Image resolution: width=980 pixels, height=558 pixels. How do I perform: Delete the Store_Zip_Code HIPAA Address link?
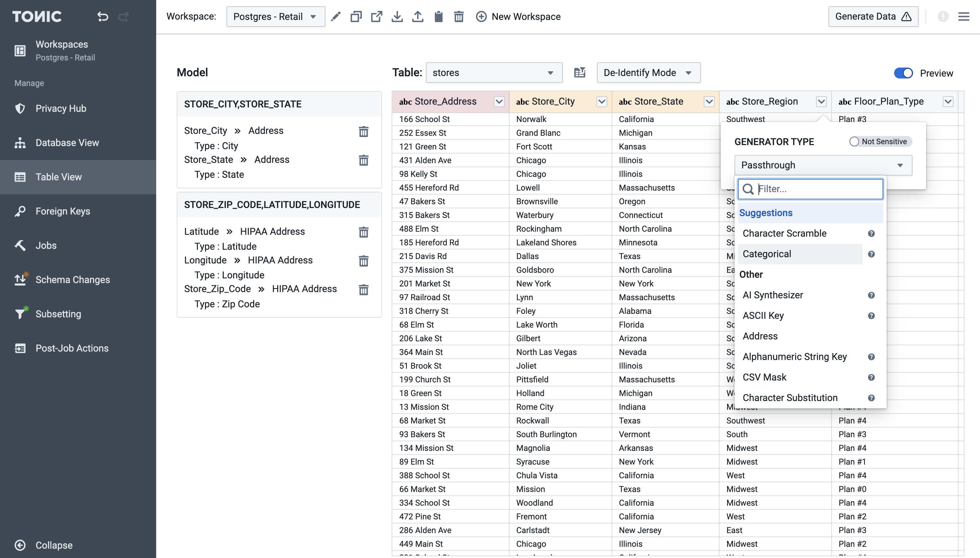(363, 290)
